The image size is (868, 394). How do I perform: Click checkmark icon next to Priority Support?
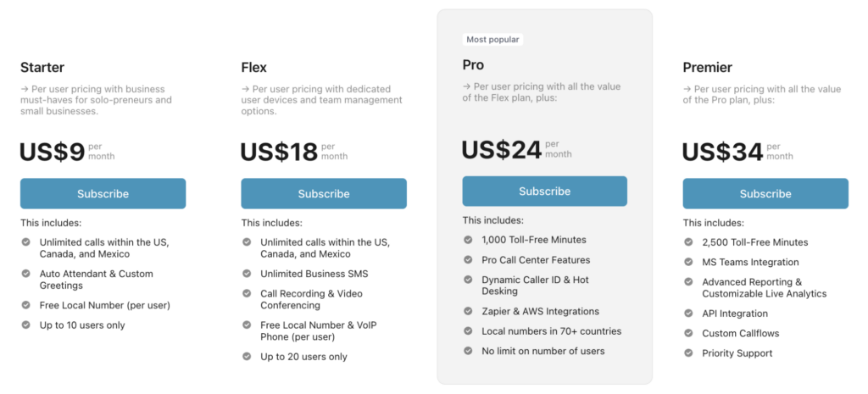tap(689, 353)
